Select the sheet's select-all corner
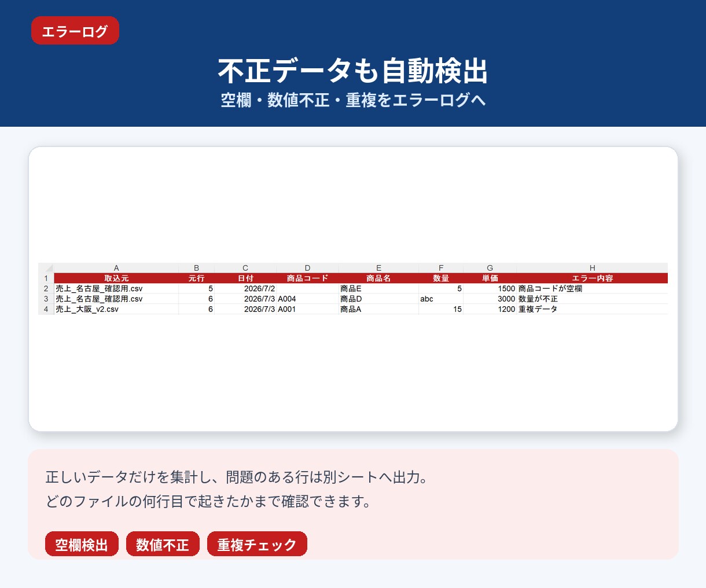The height and width of the screenshot is (588, 706). pyautogui.click(x=46, y=268)
